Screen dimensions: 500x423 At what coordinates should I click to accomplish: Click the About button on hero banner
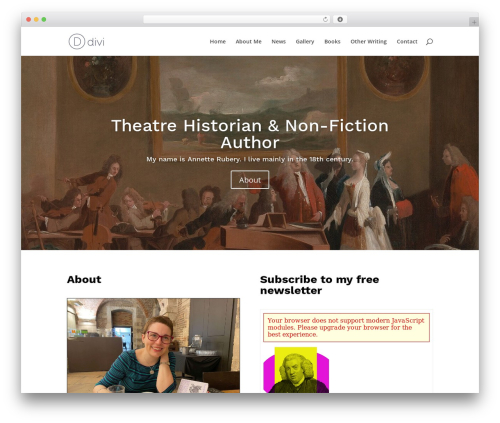tap(250, 180)
